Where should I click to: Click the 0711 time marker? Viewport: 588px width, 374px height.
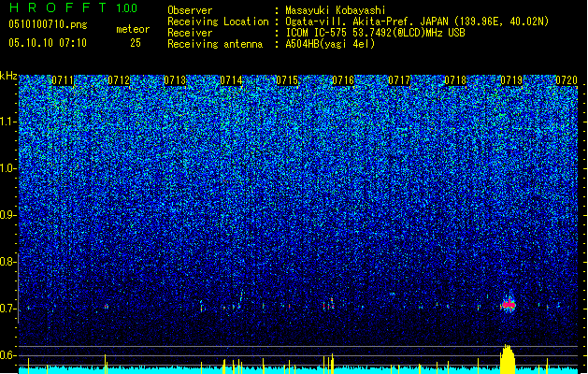pos(63,80)
